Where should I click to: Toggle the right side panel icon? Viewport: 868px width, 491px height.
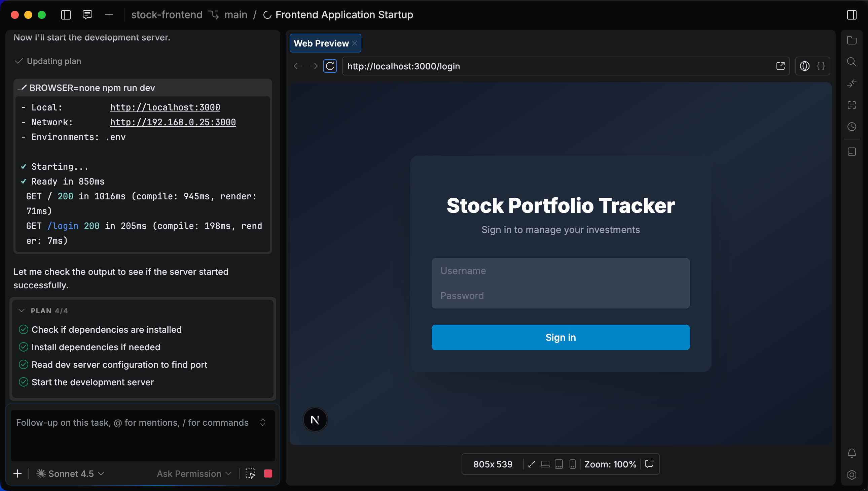(x=852, y=15)
